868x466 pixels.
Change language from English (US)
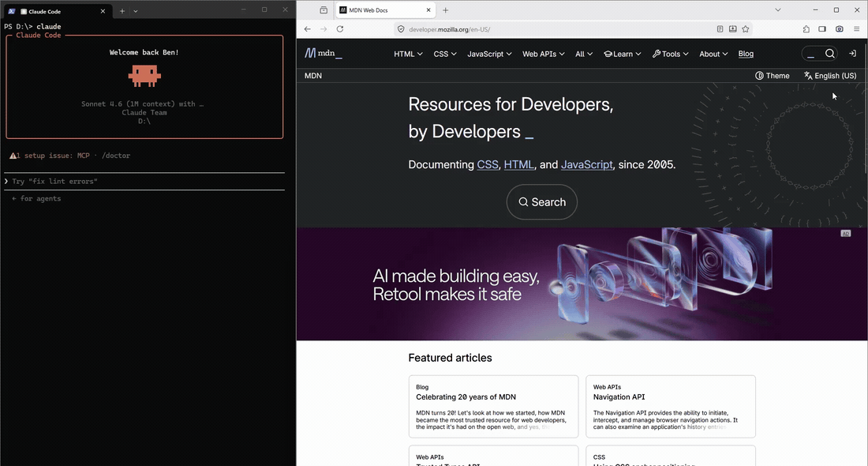pyautogui.click(x=830, y=75)
